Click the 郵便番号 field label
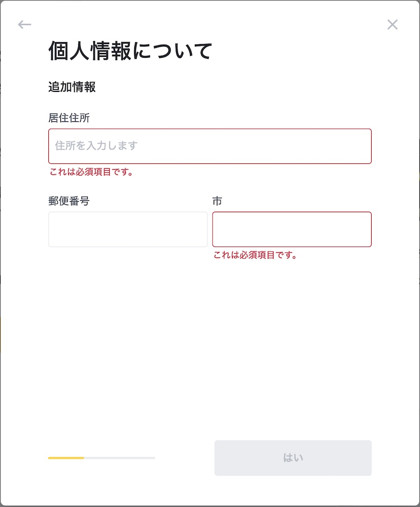Image resolution: width=420 pixels, height=507 pixels. pyautogui.click(x=69, y=201)
